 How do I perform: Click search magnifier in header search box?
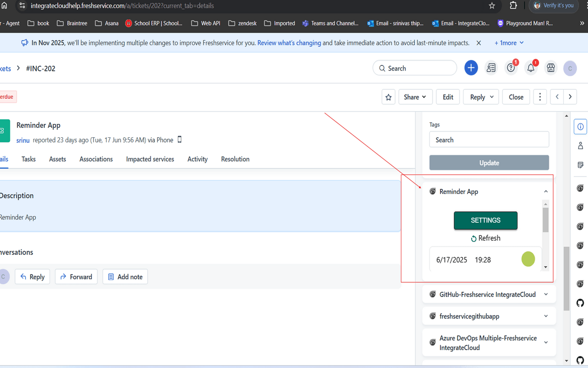pos(382,68)
